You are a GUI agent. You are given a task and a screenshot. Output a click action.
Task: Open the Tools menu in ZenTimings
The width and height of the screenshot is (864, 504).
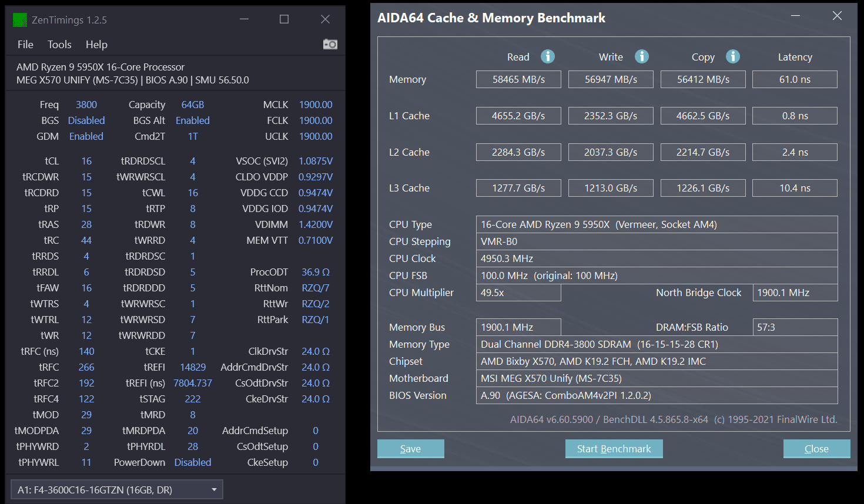pyautogui.click(x=59, y=45)
